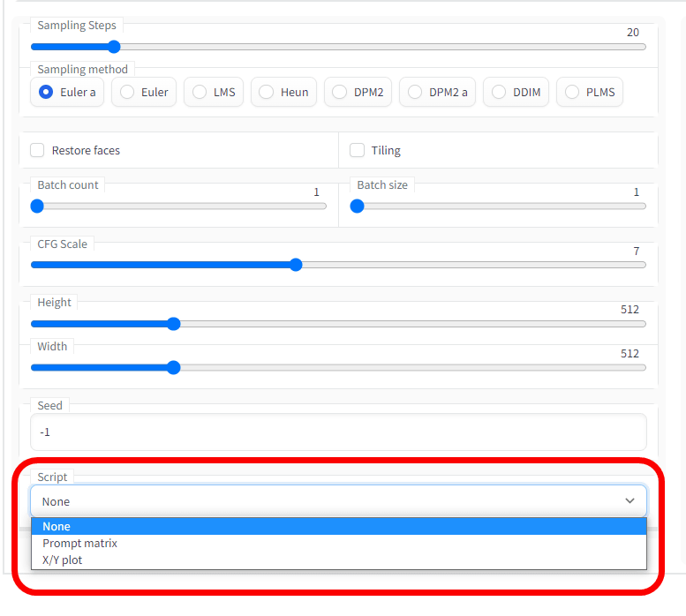Image resolution: width=686 pixels, height=616 pixels.
Task: Collapse the Script dropdown chevron
Action: [629, 500]
